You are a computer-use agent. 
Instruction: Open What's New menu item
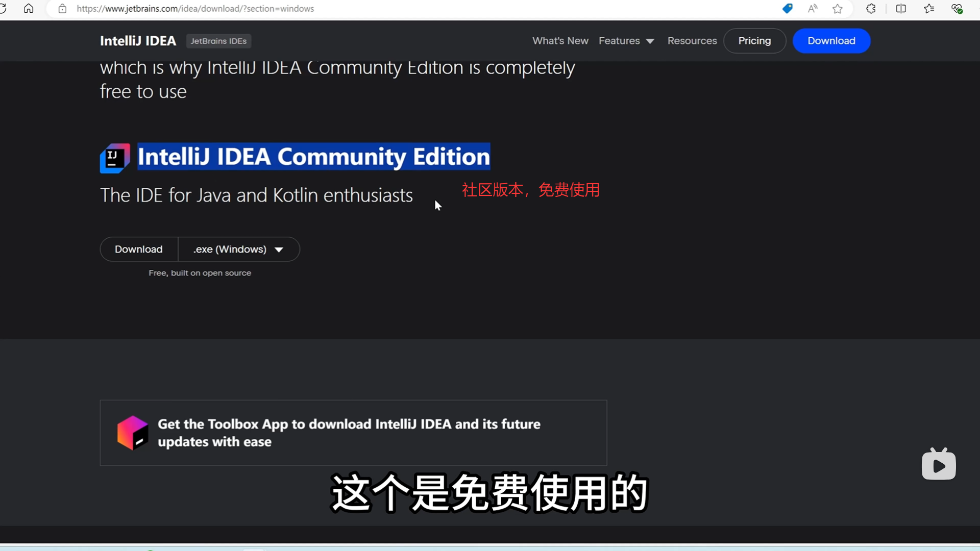[x=560, y=41]
